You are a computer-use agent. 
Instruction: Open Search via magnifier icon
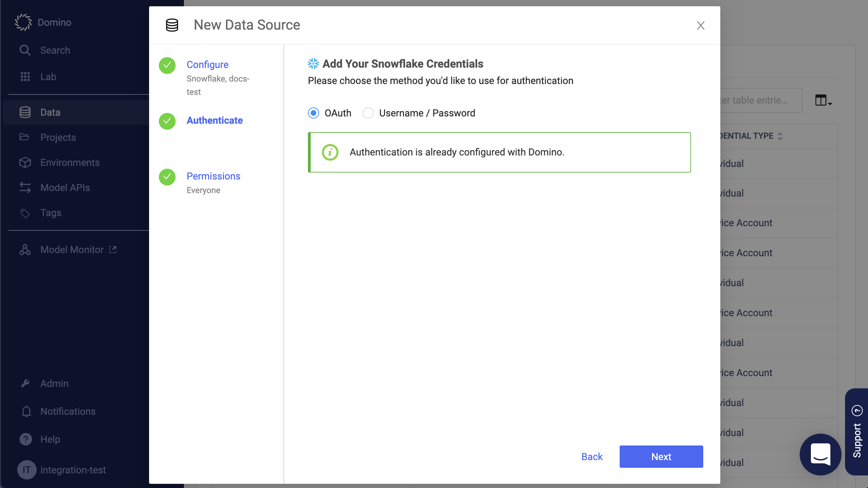click(25, 50)
